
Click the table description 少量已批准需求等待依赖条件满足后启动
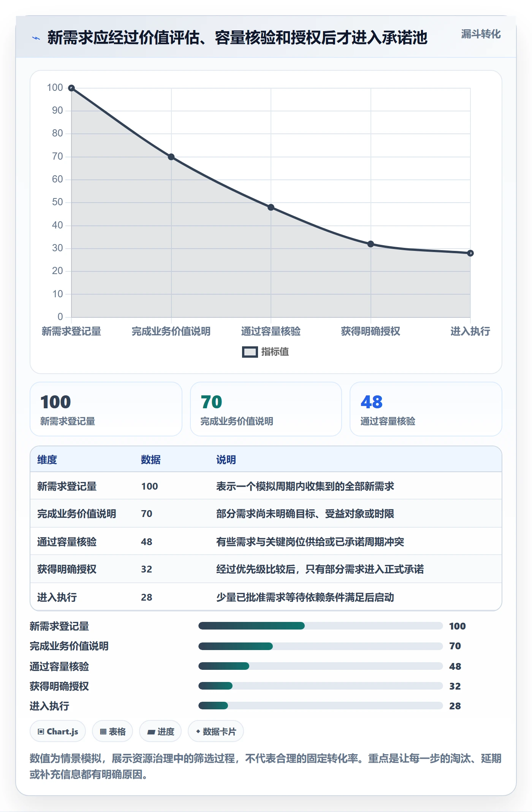[305, 597]
